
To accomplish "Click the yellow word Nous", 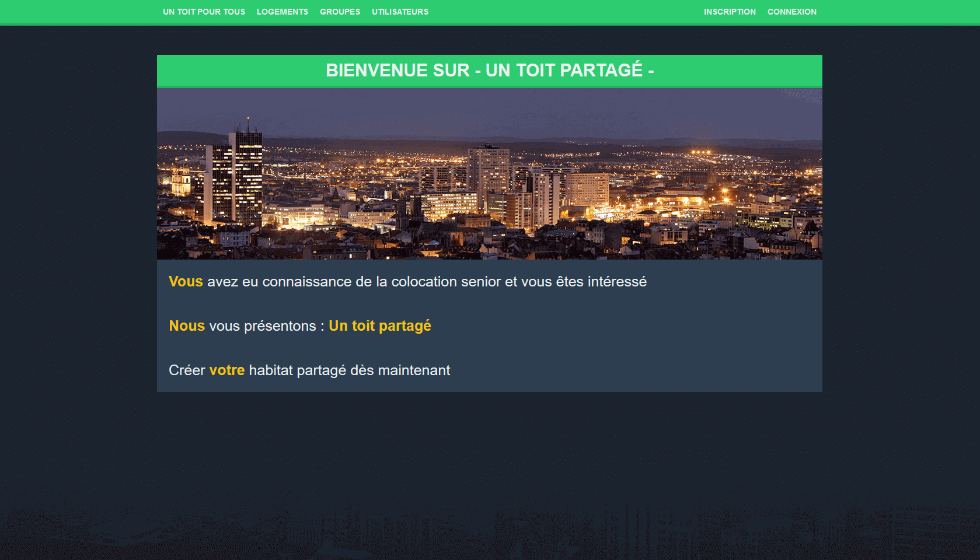I will click(187, 326).
